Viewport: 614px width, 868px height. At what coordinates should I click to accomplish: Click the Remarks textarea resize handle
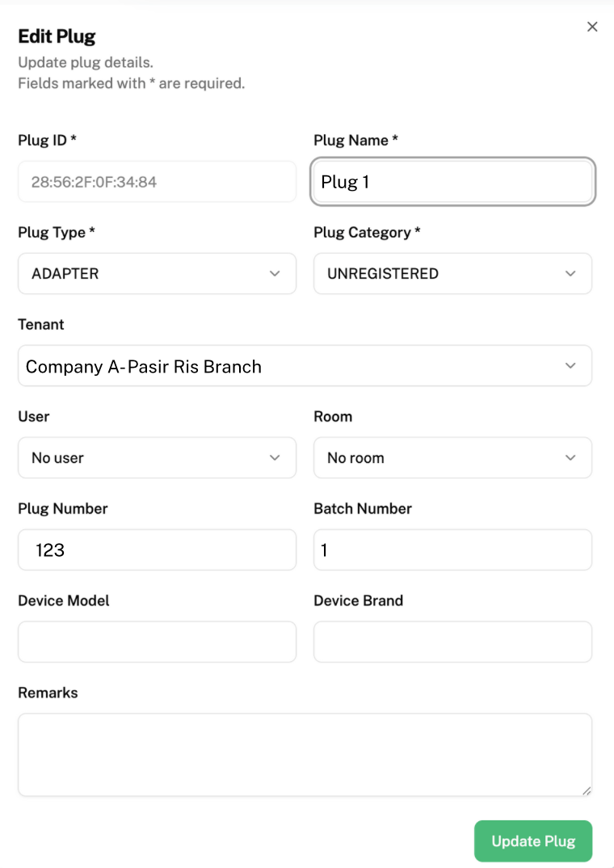(587, 790)
